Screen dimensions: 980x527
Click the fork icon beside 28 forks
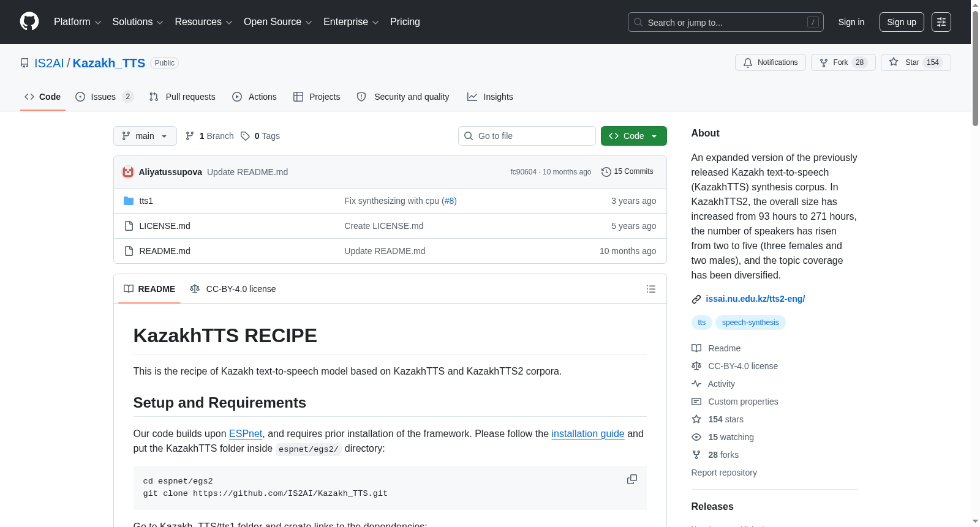click(x=696, y=455)
